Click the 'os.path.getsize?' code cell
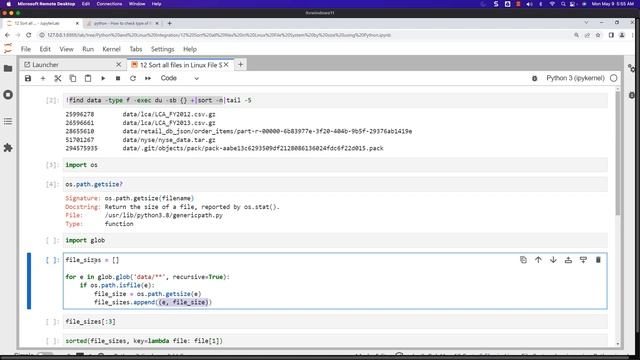This screenshot has width=640, height=360. pyautogui.click(x=335, y=184)
